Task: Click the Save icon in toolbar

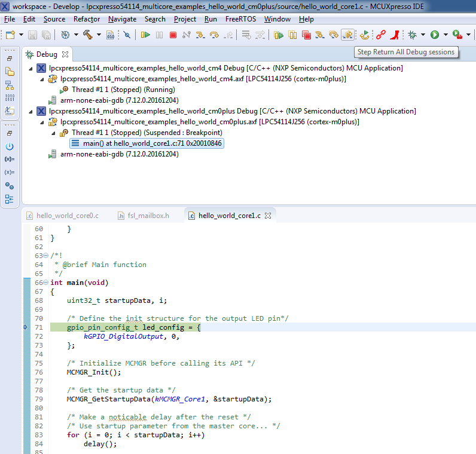Action: (32, 35)
